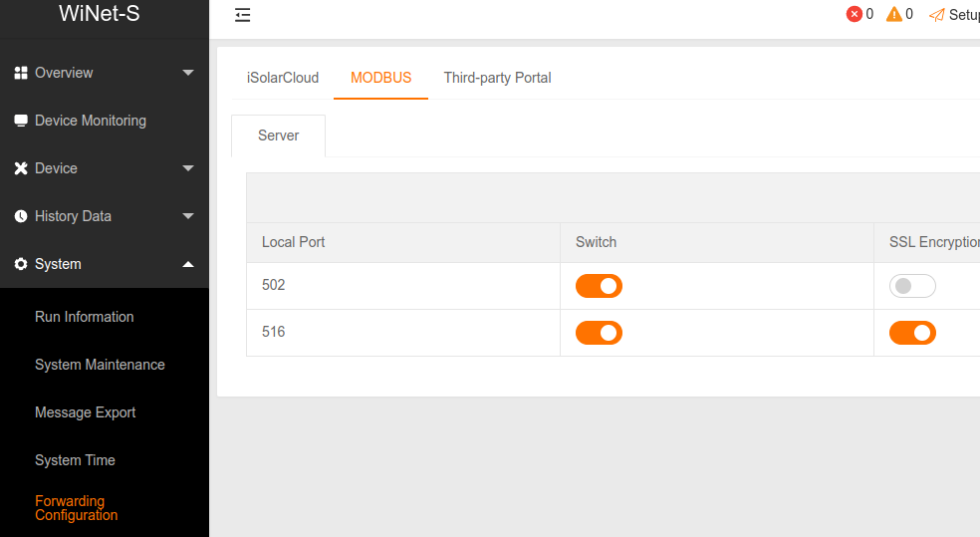
Task: Expand the Overview menu arrow
Action: 188,73
